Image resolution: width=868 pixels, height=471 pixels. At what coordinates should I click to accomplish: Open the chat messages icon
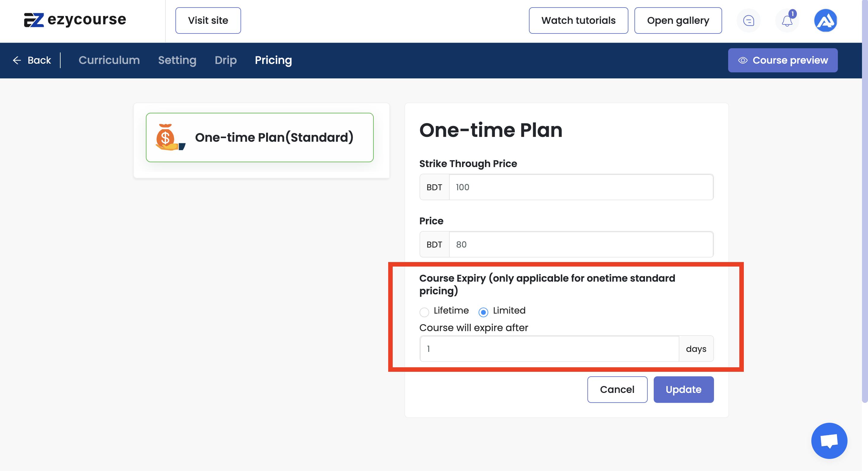(748, 21)
